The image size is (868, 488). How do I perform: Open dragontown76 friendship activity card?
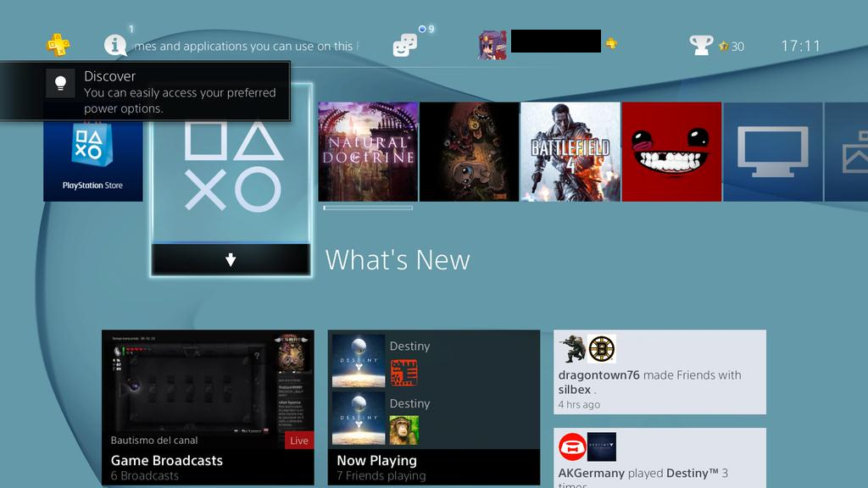[x=659, y=373]
